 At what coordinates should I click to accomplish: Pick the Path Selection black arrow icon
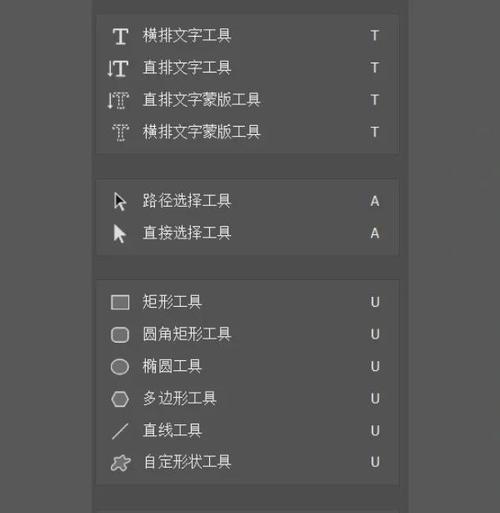(120, 201)
